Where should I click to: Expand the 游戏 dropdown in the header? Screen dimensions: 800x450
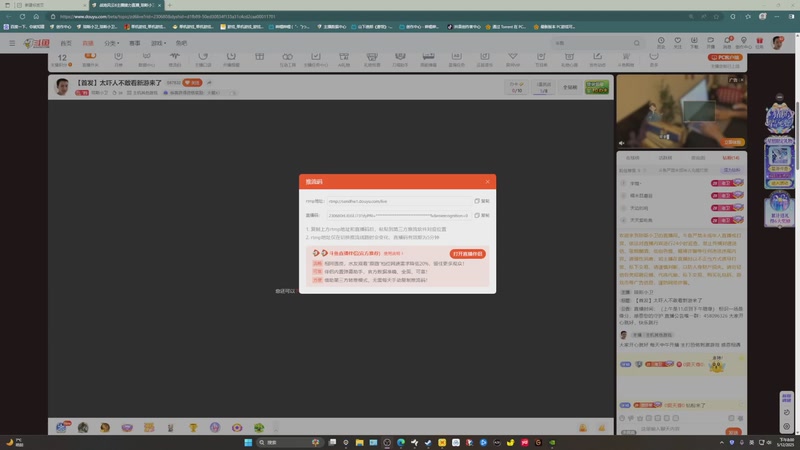coord(159,43)
